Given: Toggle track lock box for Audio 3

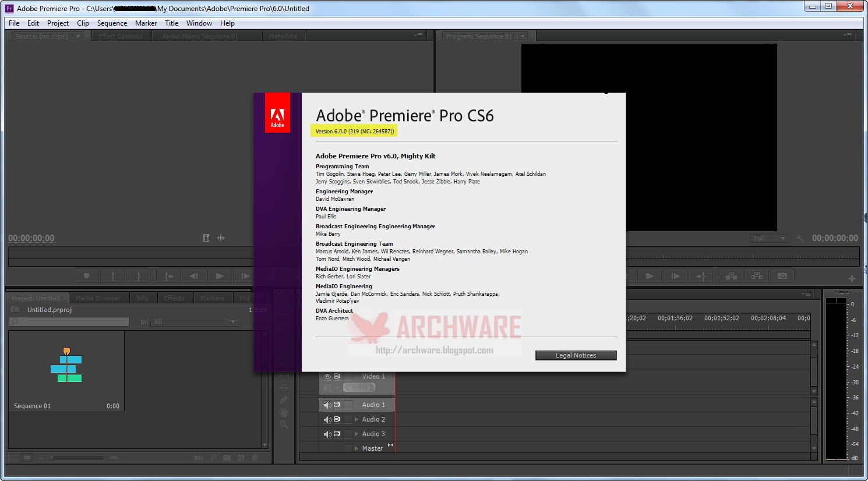Looking at the screenshot, I should click(x=348, y=434).
